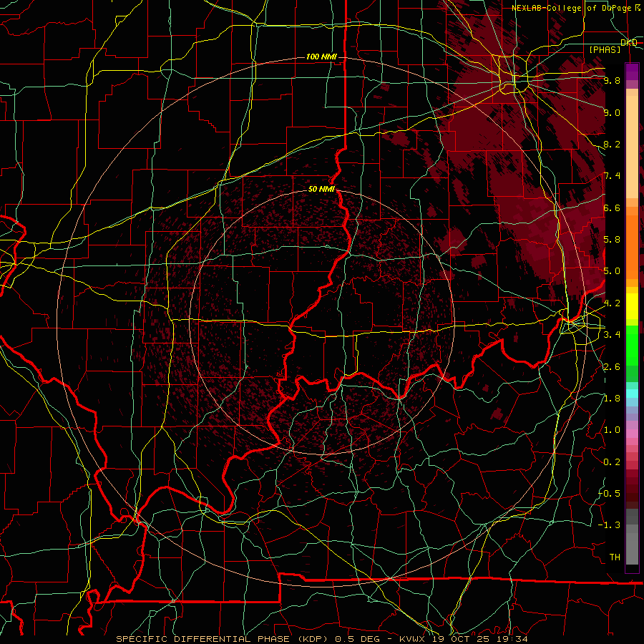Click the -1.3 value on the color scale
644x644 pixels.
point(610,525)
